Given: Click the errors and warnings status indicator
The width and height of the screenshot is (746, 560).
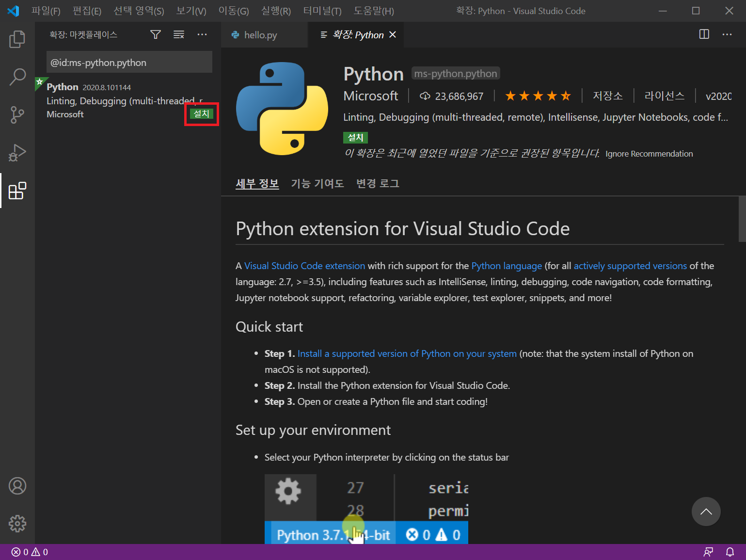Looking at the screenshot, I should coord(30,552).
